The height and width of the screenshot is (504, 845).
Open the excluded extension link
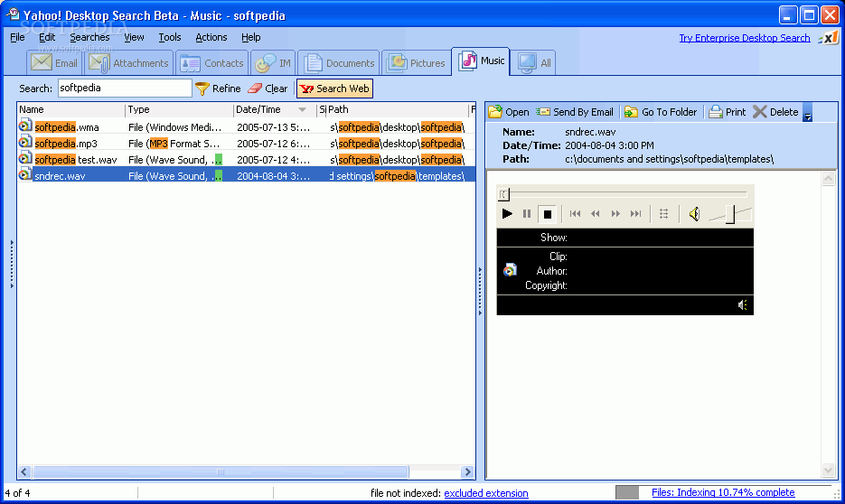pos(485,492)
